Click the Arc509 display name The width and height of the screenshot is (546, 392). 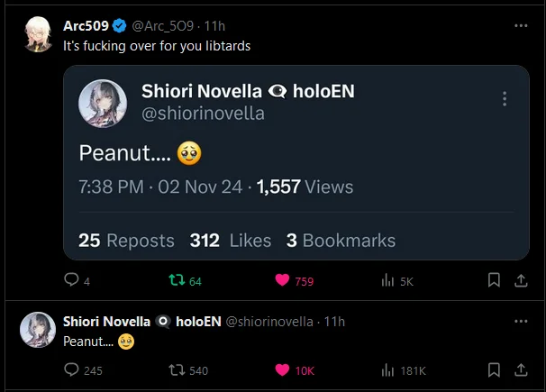[86, 25]
